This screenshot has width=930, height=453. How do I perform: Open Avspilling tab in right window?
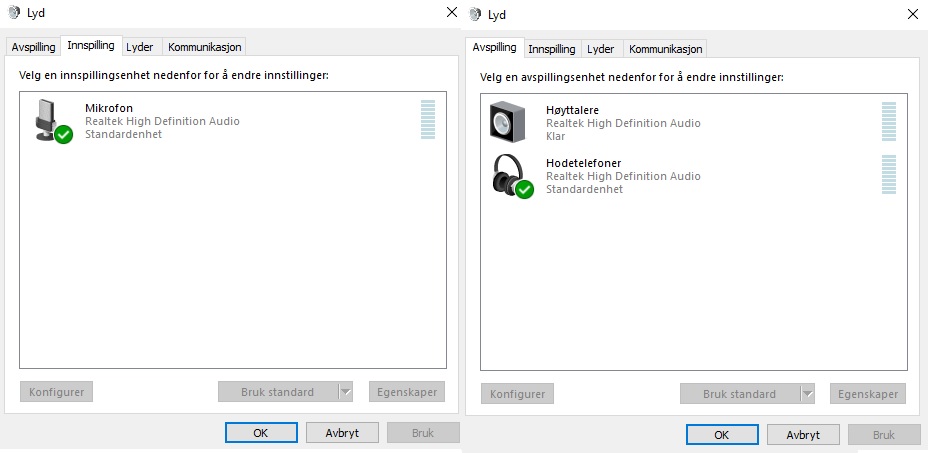(x=494, y=47)
